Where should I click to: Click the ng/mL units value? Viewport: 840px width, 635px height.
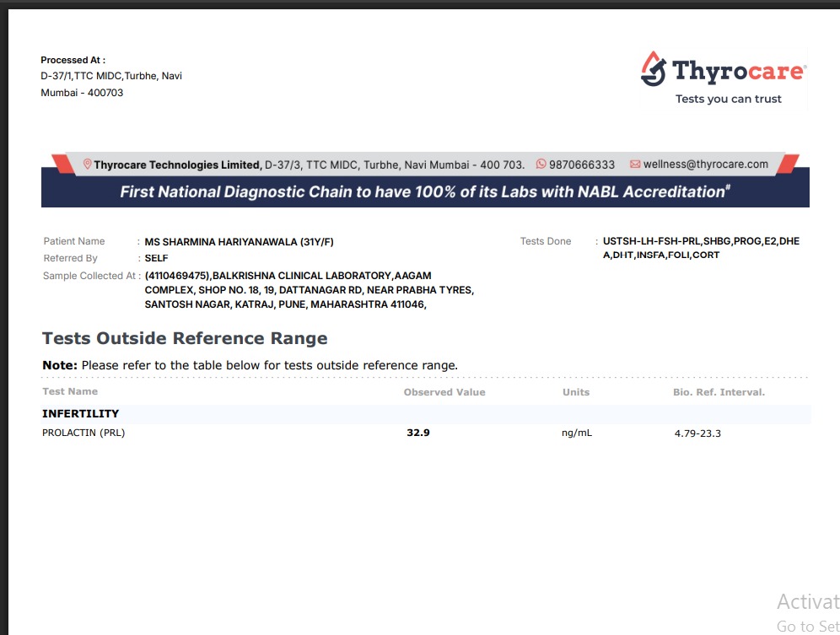click(576, 433)
